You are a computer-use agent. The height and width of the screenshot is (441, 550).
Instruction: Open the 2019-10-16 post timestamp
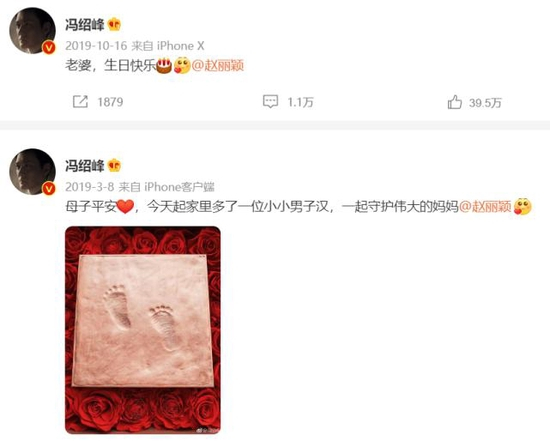click(96, 46)
